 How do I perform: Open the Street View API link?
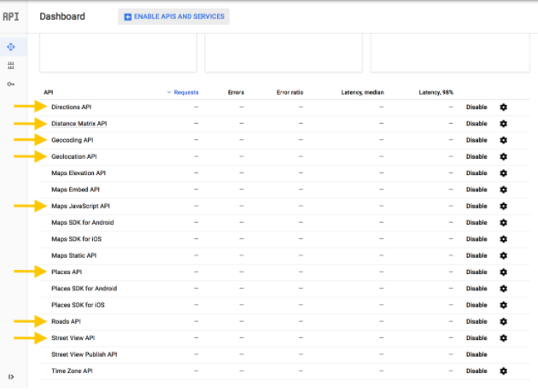pos(73,337)
